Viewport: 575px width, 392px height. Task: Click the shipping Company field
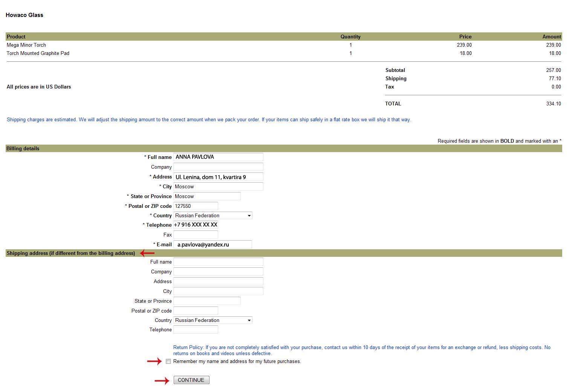(x=218, y=272)
